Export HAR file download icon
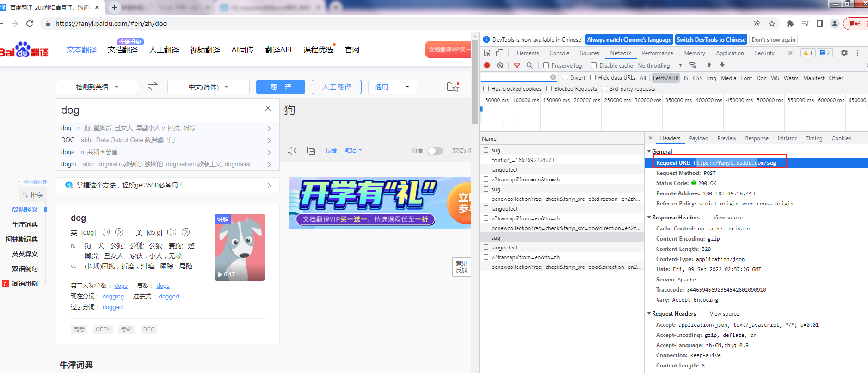The height and width of the screenshot is (373, 868). (x=722, y=65)
